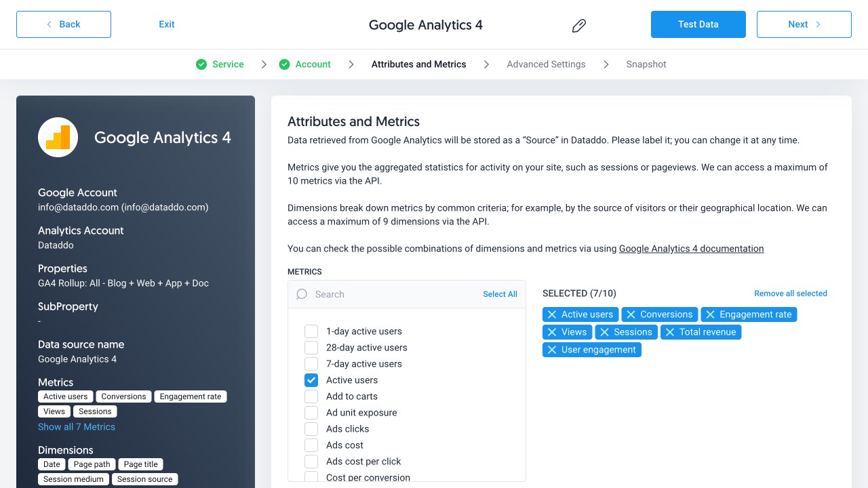Enable the 1-day active users checkbox
The width and height of the screenshot is (868, 488).
pos(311,331)
